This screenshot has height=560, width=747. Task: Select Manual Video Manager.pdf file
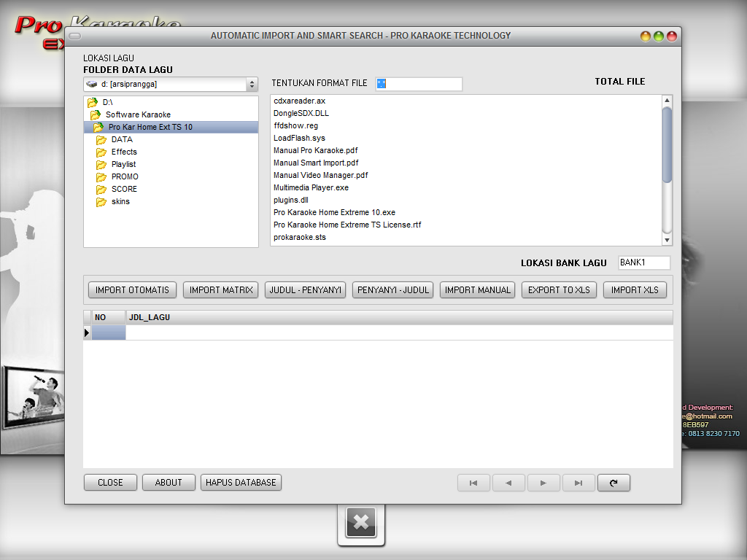(321, 175)
